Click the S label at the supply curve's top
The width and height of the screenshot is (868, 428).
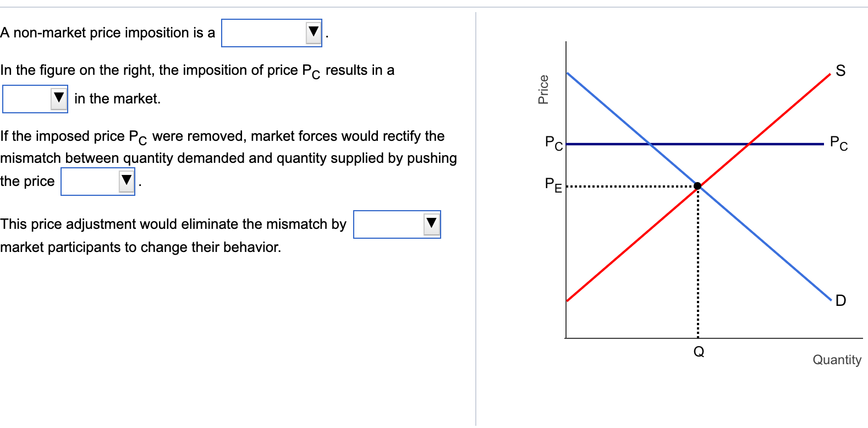(840, 70)
